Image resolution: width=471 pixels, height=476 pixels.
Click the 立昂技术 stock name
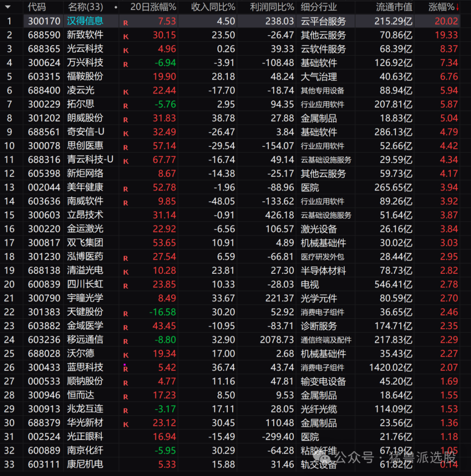pyautogui.click(x=85, y=215)
